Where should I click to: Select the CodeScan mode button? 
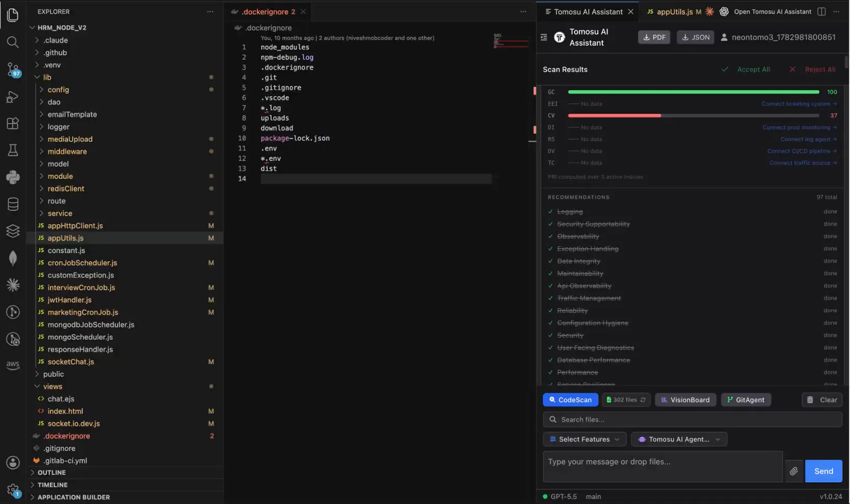pos(570,400)
